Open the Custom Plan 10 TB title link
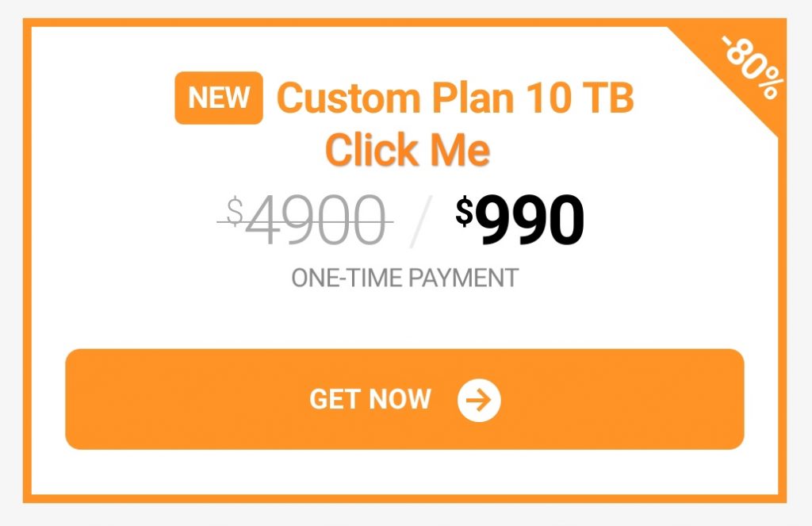812x526 pixels. 455,98
